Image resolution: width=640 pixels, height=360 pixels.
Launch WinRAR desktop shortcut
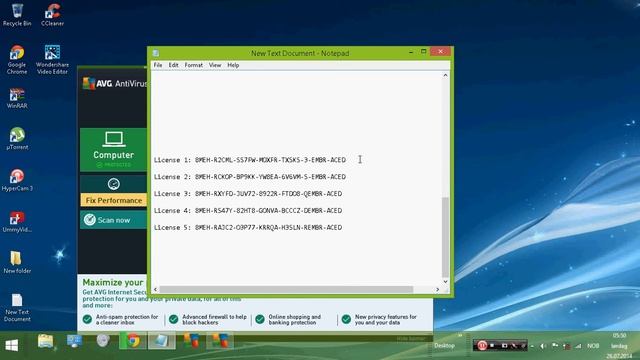(x=17, y=98)
